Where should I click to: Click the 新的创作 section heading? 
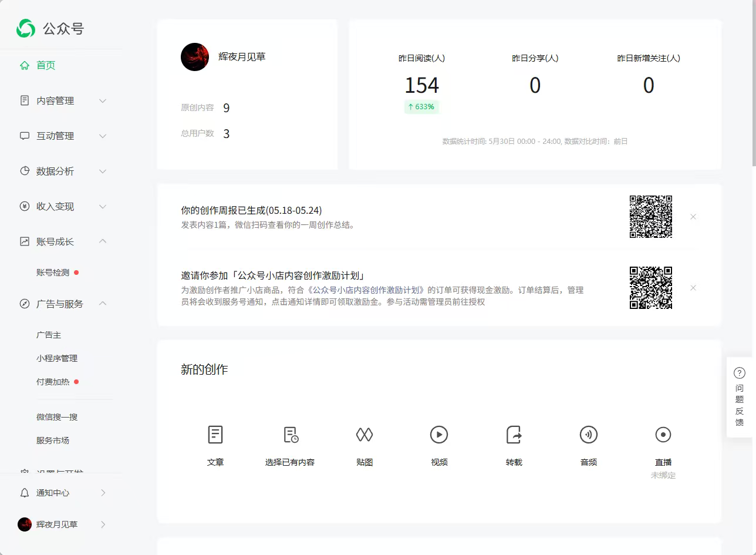204,369
